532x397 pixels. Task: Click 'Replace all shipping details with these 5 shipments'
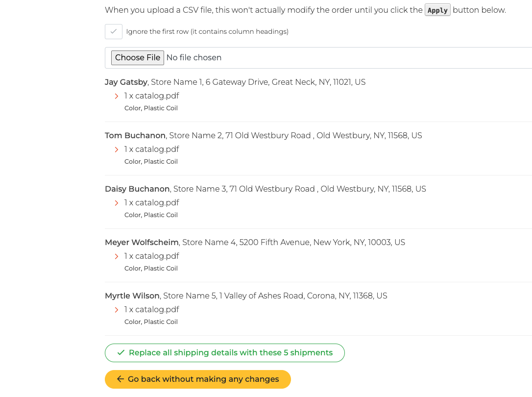click(x=225, y=353)
